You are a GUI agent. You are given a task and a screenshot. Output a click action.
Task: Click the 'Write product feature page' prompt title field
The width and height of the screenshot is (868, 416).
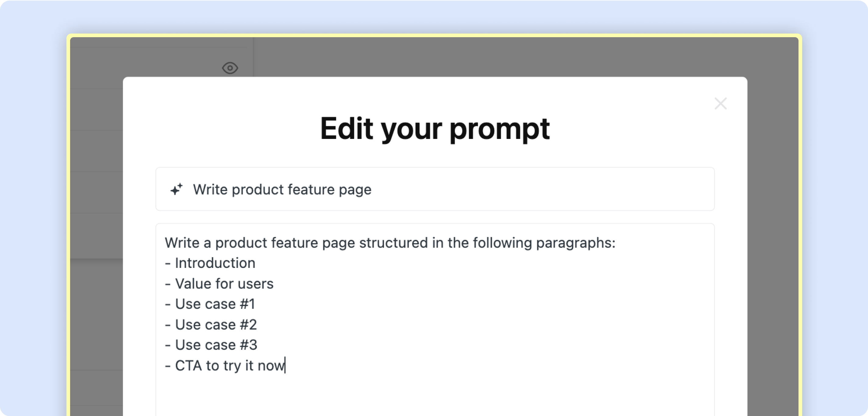click(x=282, y=189)
